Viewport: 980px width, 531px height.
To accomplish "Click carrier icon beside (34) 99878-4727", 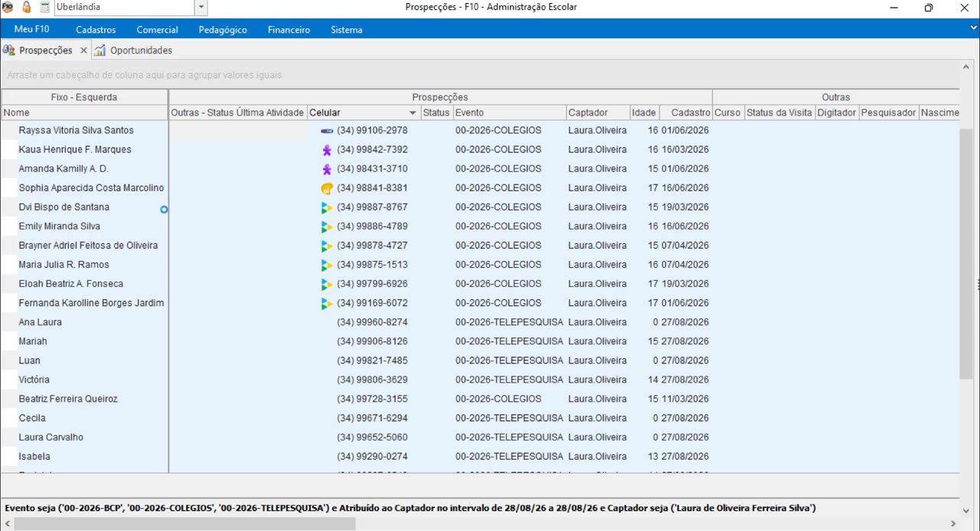I will click(x=327, y=246).
